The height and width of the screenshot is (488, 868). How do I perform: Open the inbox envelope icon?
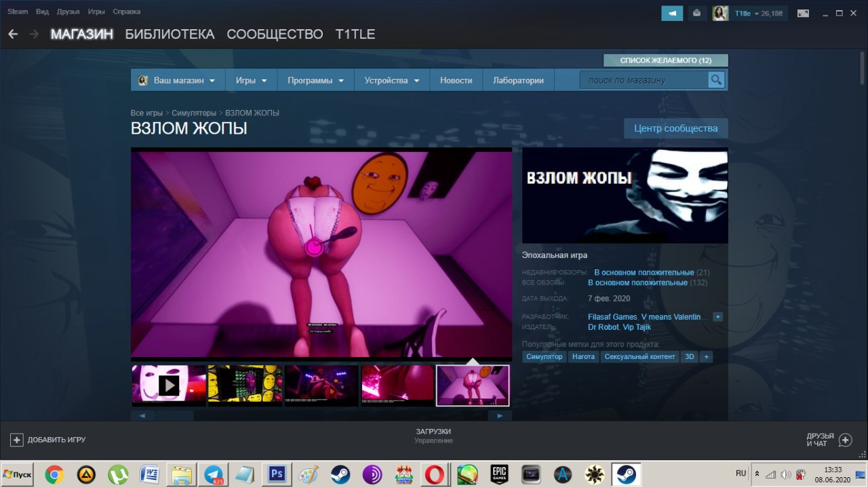point(696,13)
